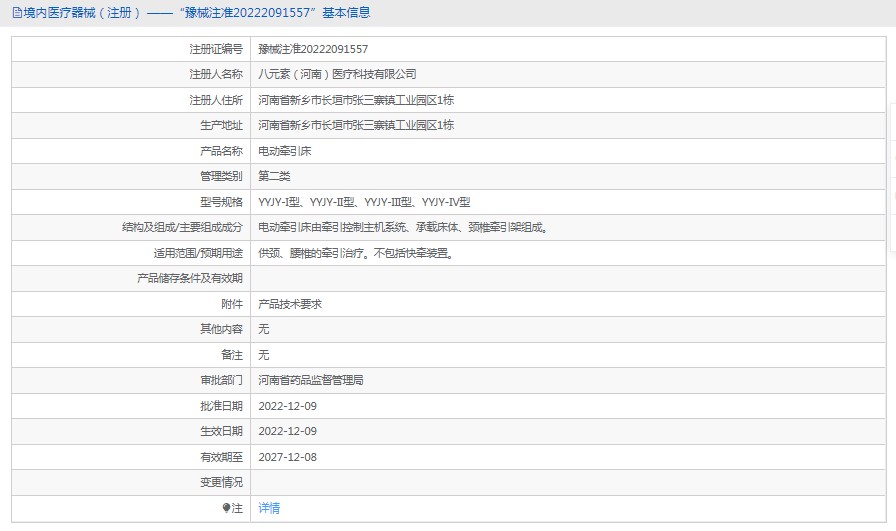This screenshot has width=896, height=531.
Task: Click the 型号规格 label
Action: coord(221,202)
